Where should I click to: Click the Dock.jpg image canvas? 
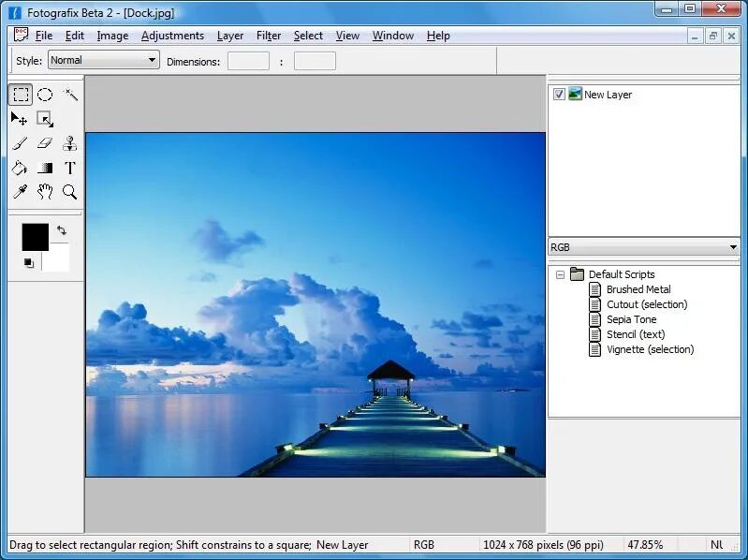point(315,304)
